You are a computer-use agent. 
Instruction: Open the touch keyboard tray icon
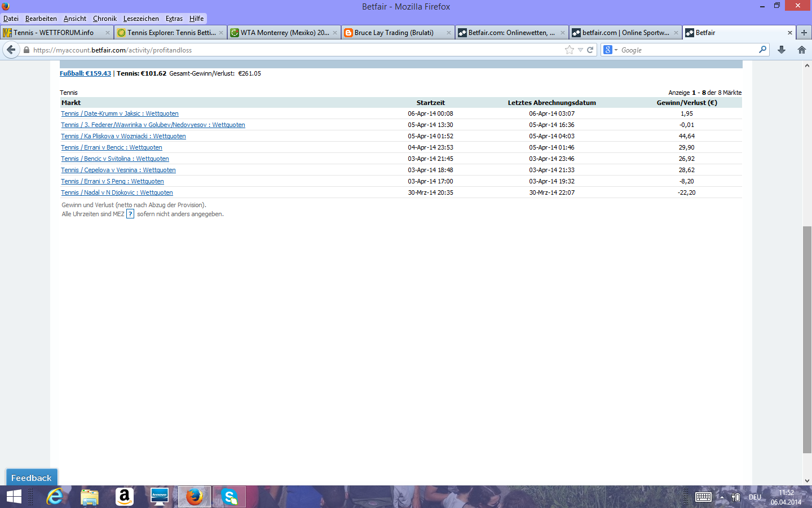coord(703,497)
